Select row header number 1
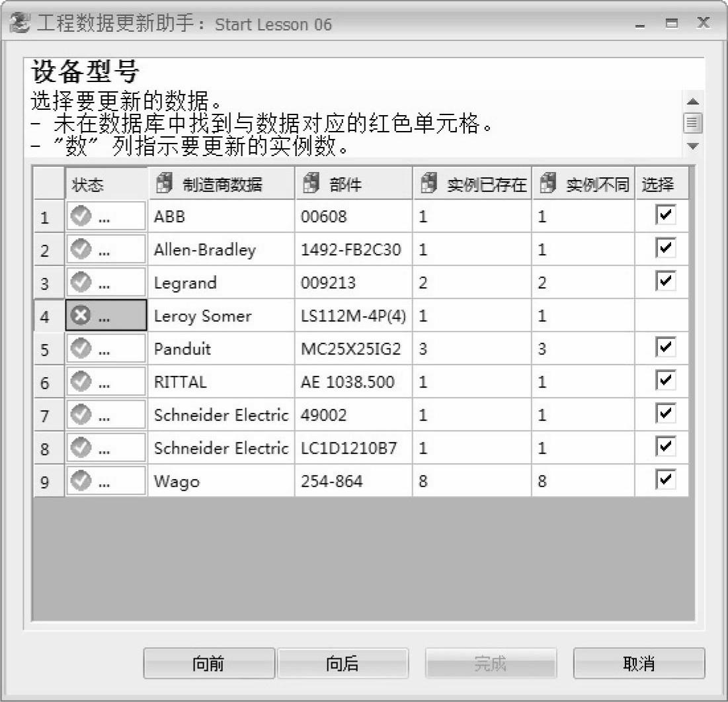Viewport: 728px width, 702px height. [x=49, y=216]
